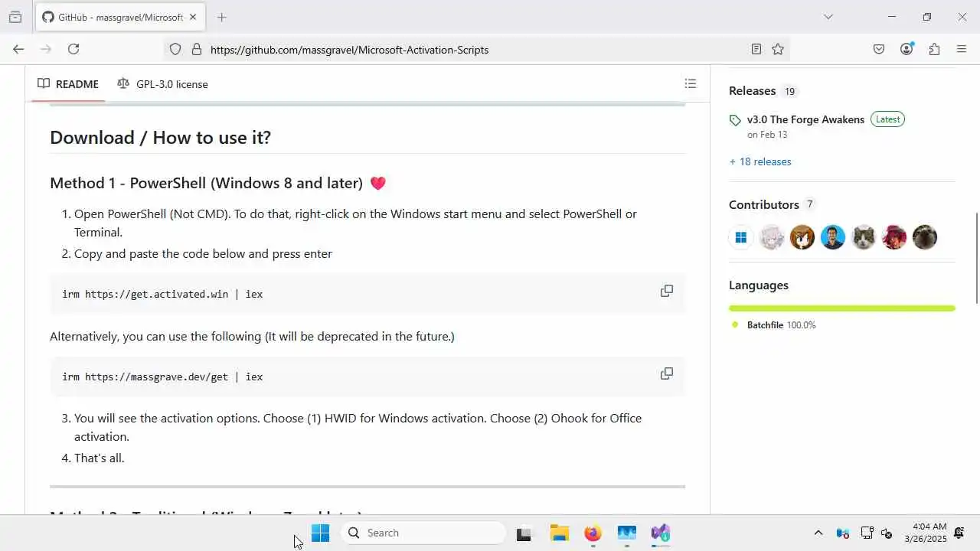Switch to the GPL-3.0 license tab
The height and width of the screenshot is (551, 980).
tap(162, 83)
